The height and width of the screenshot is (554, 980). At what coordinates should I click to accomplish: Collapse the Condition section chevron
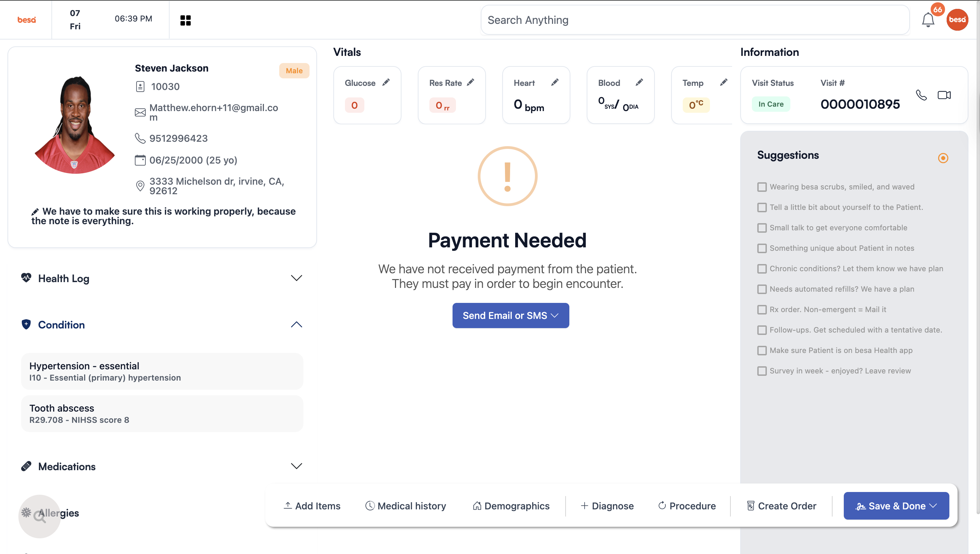296,324
